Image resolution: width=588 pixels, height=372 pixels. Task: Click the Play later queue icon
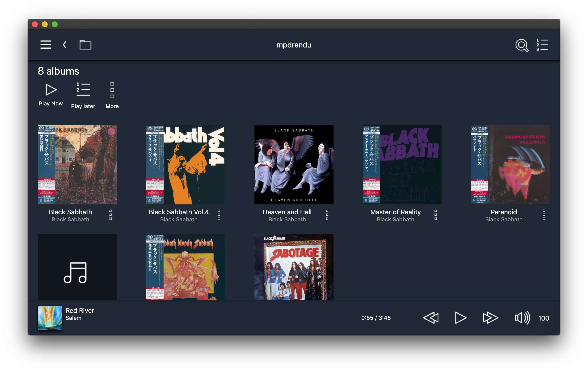[83, 90]
